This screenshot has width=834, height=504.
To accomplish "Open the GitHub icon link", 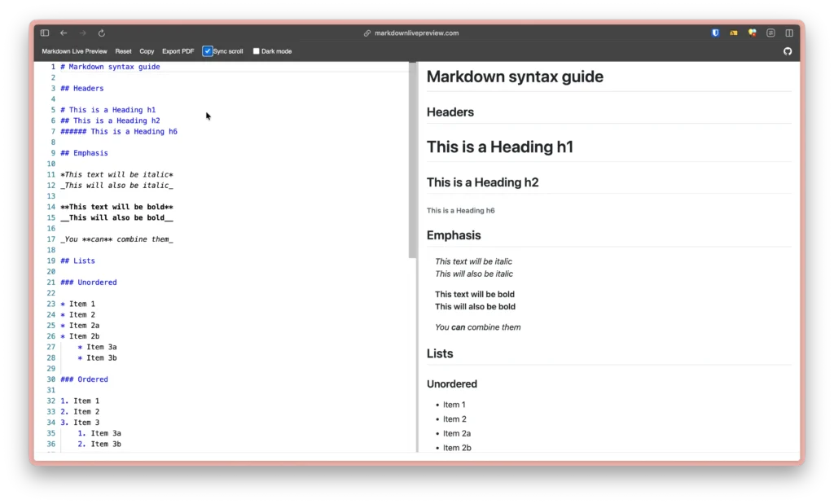I will (788, 51).
